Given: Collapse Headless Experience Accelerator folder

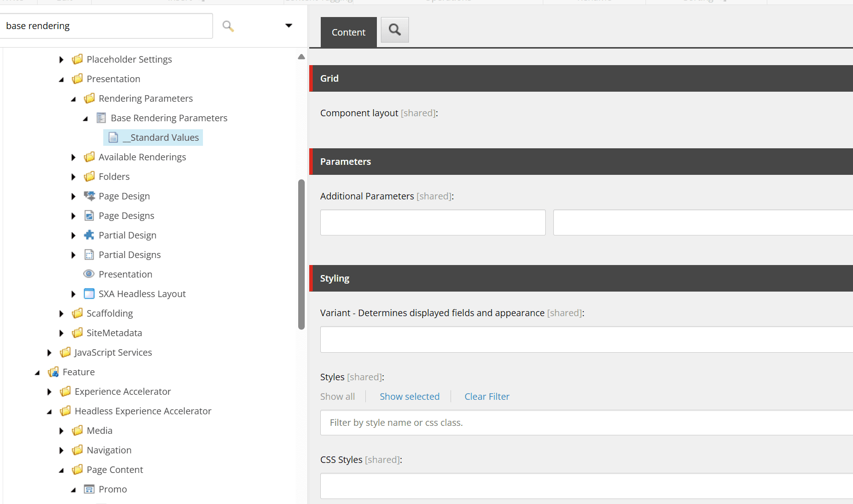Looking at the screenshot, I should coord(49,411).
